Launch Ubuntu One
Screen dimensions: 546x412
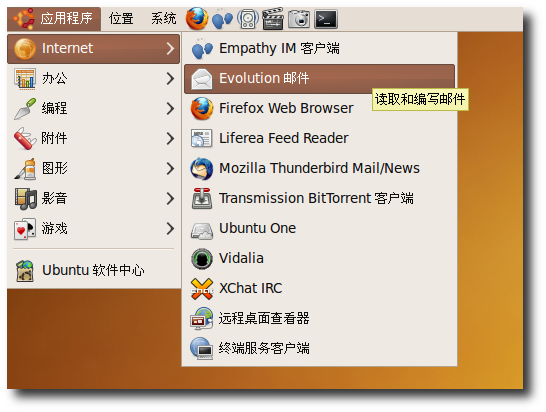click(319, 228)
